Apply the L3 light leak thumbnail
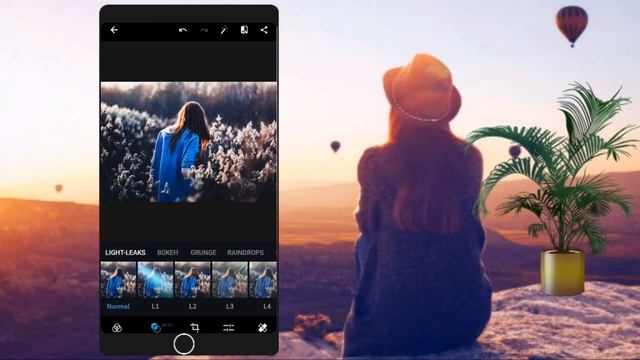Viewport: 640px width, 360px height. tap(230, 280)
